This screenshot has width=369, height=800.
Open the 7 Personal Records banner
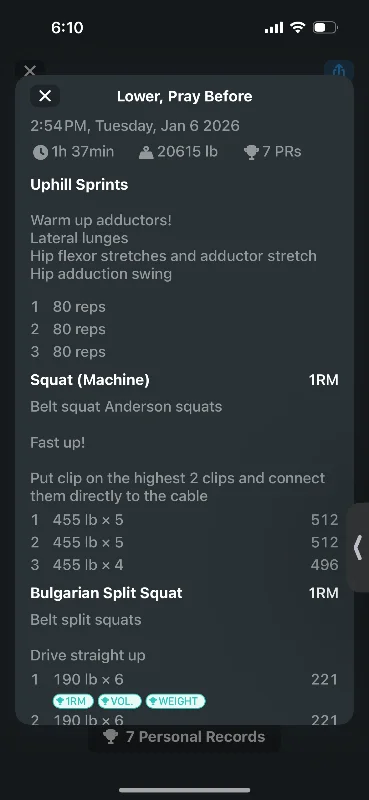tap(184, 737)
